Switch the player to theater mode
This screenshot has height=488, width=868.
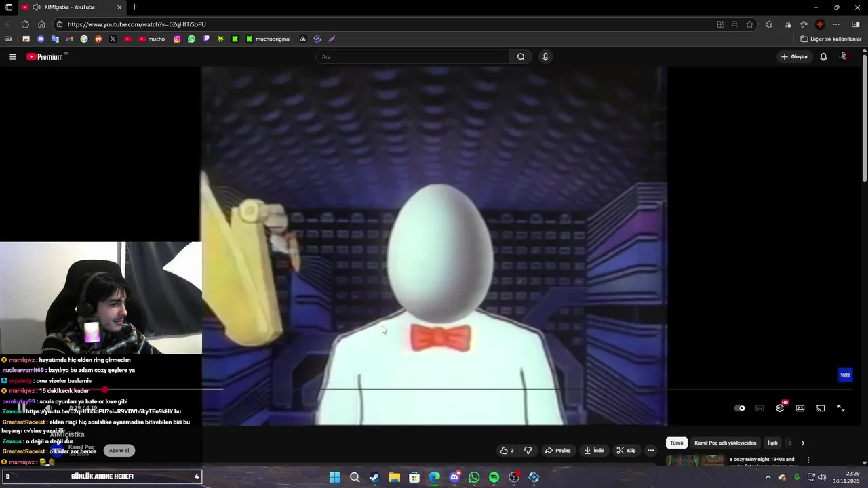coord(800,408)
